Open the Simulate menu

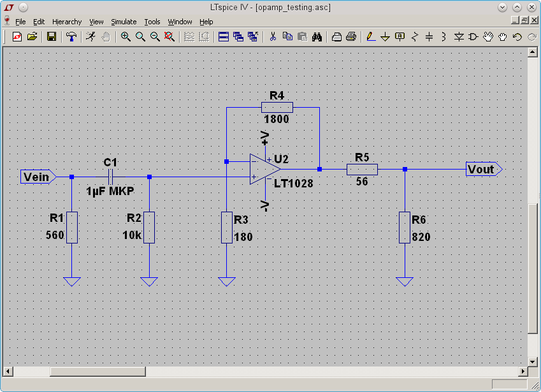(124, 22)
